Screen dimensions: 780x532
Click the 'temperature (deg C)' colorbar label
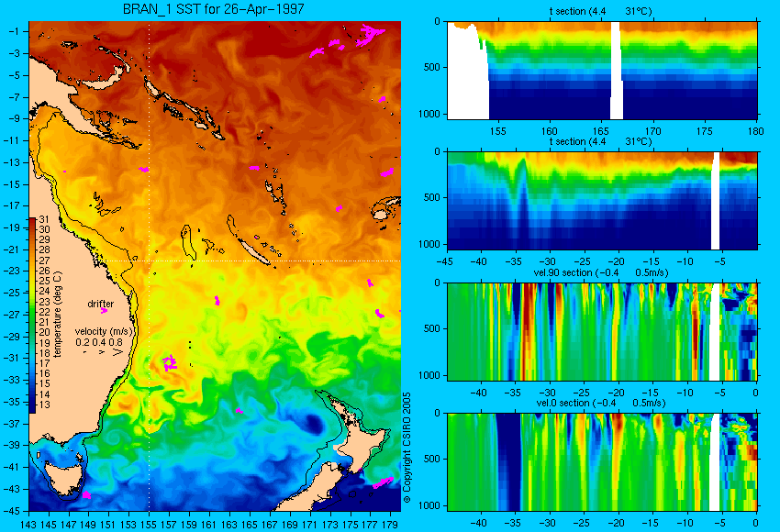(57, 315)
